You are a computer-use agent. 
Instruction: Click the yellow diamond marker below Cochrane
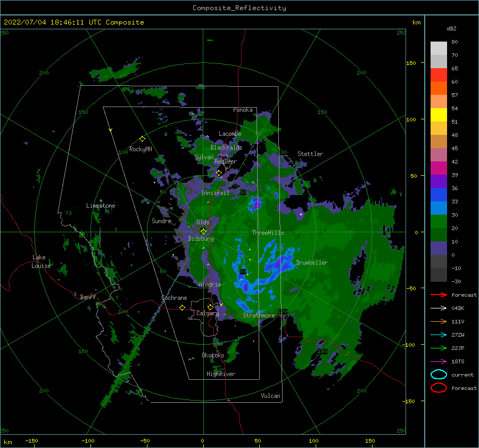(183, 307)
